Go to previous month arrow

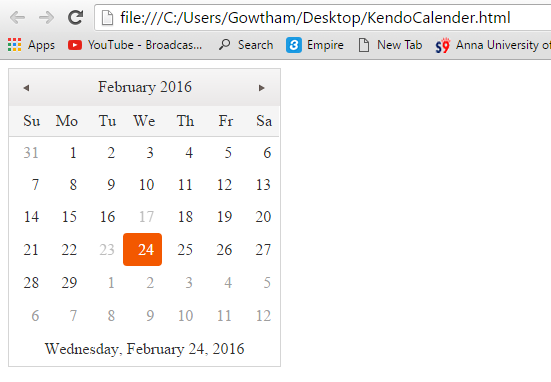point(26,88)
